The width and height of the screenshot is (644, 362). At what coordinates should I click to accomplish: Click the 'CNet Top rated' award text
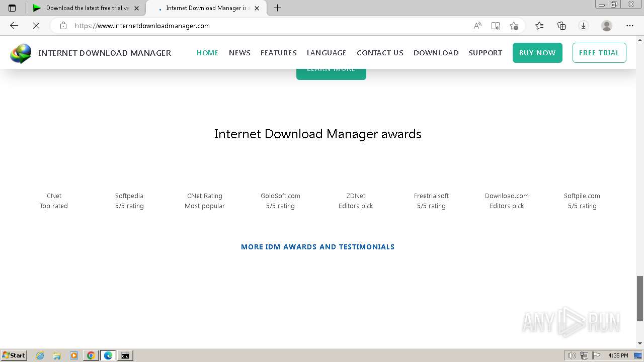tap(54, 201)
